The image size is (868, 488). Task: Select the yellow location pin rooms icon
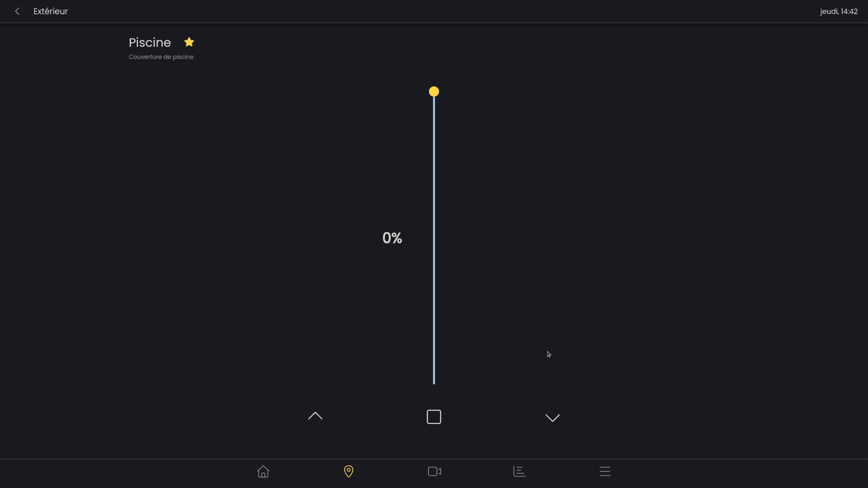pos(348,471)
